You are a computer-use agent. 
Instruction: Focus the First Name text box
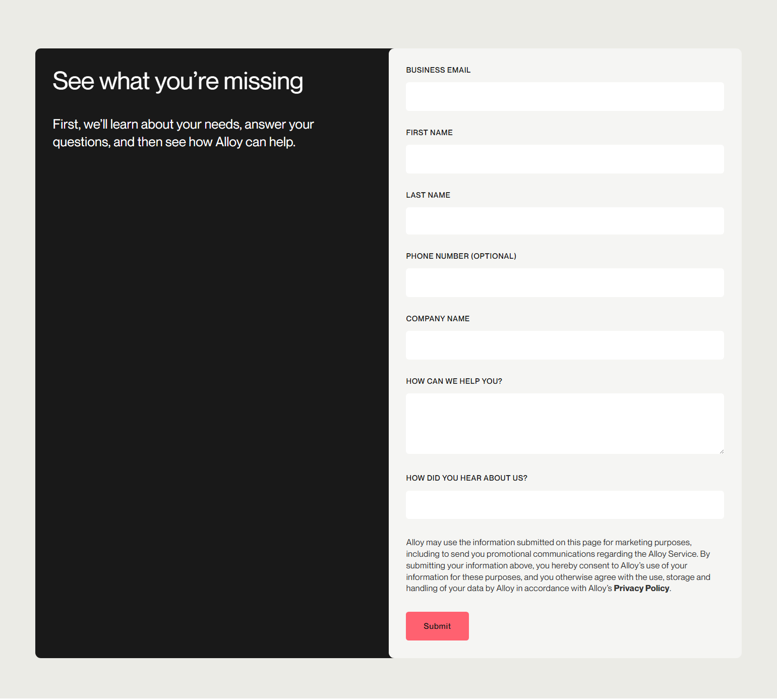tap(565, 159)
